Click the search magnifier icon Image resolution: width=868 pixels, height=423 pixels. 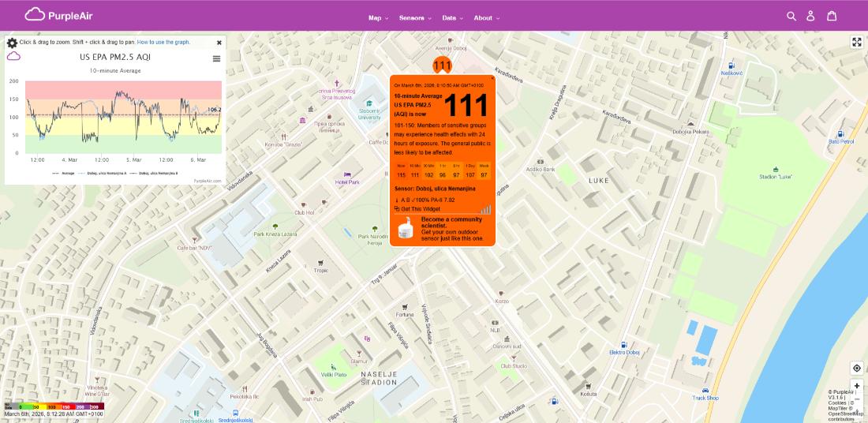pyautogui.click(x=791, y=16)
